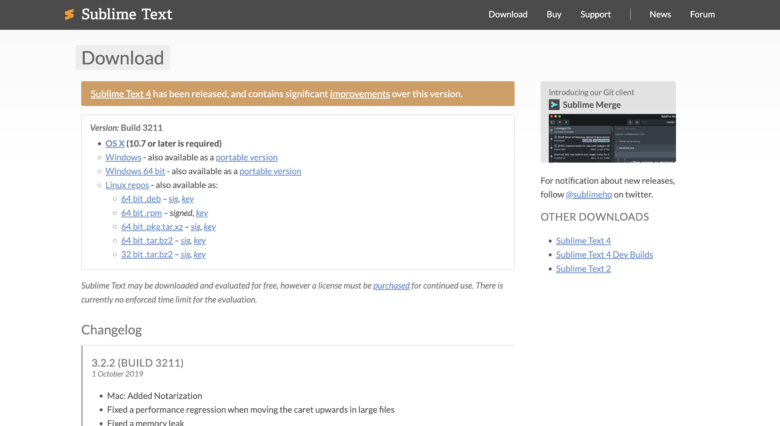Click the Sublime Merge icon
This screenshot has height=426, width=780.
pyautogui.click(x=554, y=105)
